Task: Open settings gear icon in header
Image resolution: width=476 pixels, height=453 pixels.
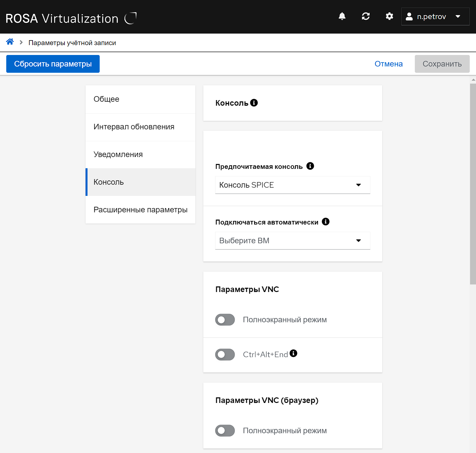Action: pyautogui.click(x=389, y=16)
